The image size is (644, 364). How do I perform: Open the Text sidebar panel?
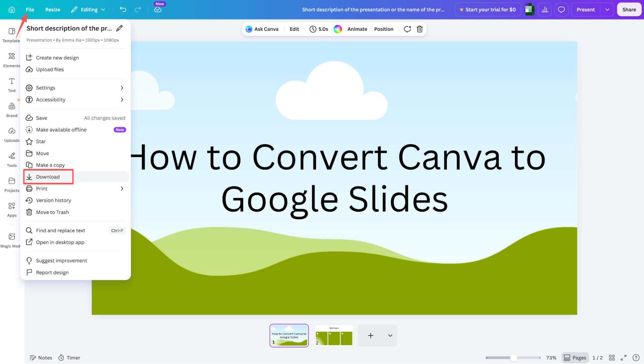tap(12, 85)
